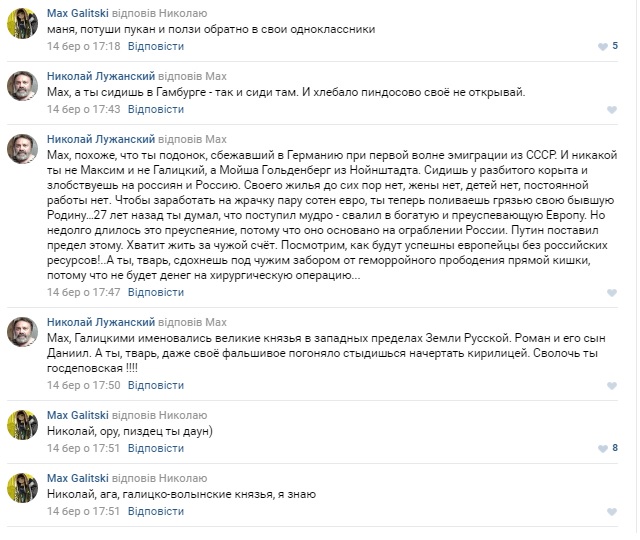
Task: Click heart icon on 17:47 long comment
Action: (611, 293)
